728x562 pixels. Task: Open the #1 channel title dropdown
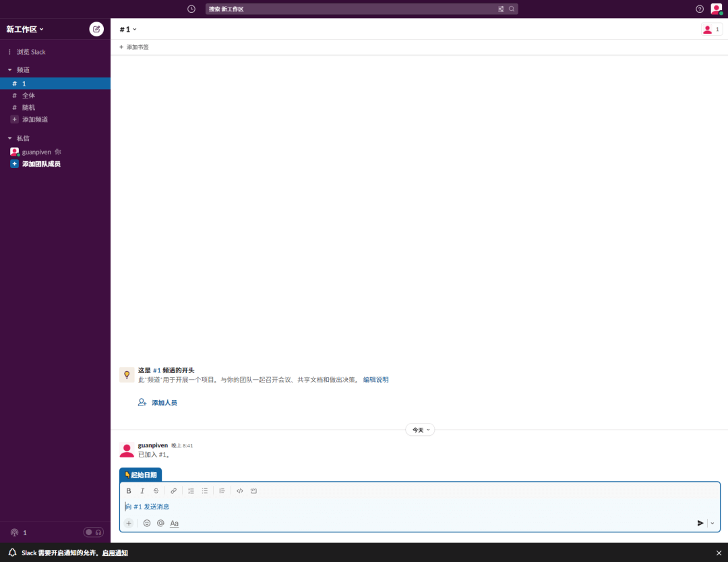pyautogui.click(x=128, y=29)
